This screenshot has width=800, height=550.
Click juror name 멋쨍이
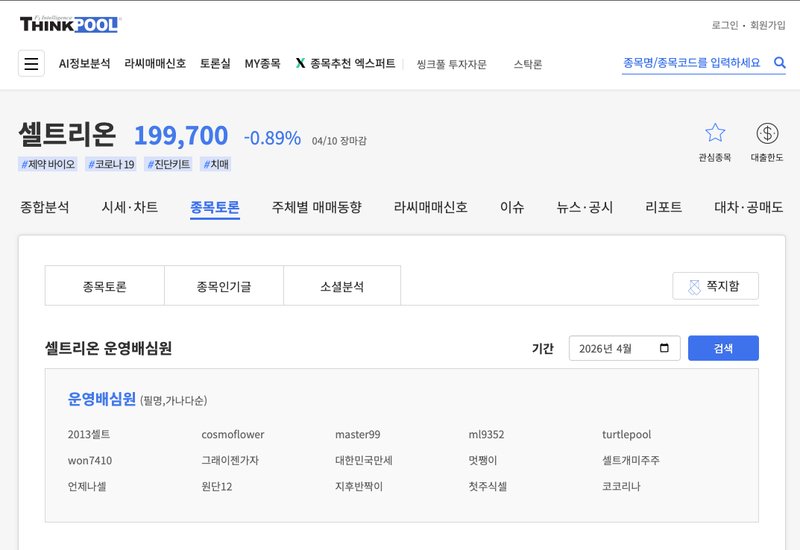(x=483, y=460)
